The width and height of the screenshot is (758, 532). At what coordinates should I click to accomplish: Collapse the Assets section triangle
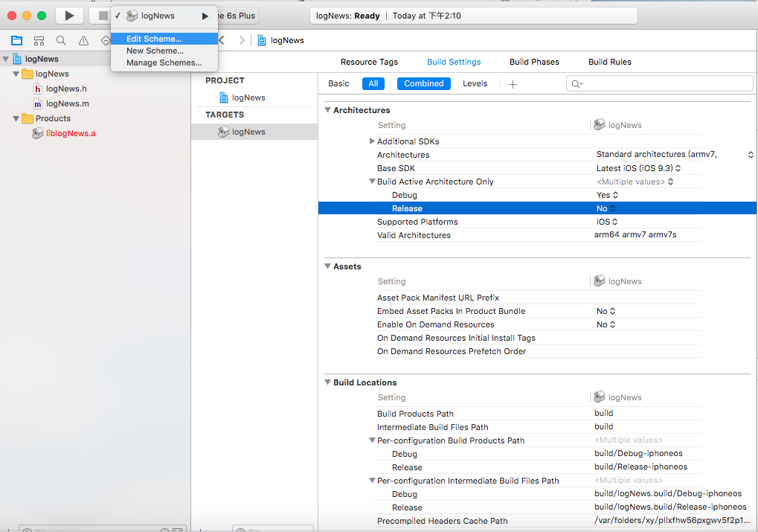(328, 266)
